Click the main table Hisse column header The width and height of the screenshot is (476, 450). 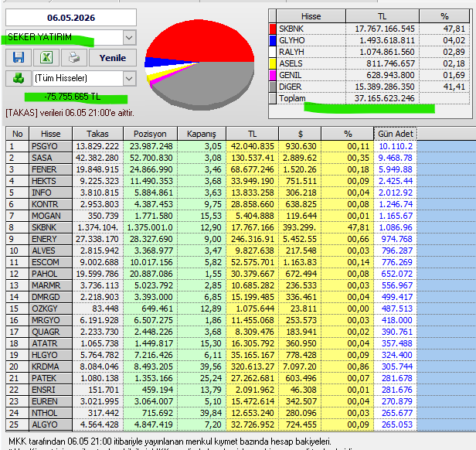tap(51, 134)
